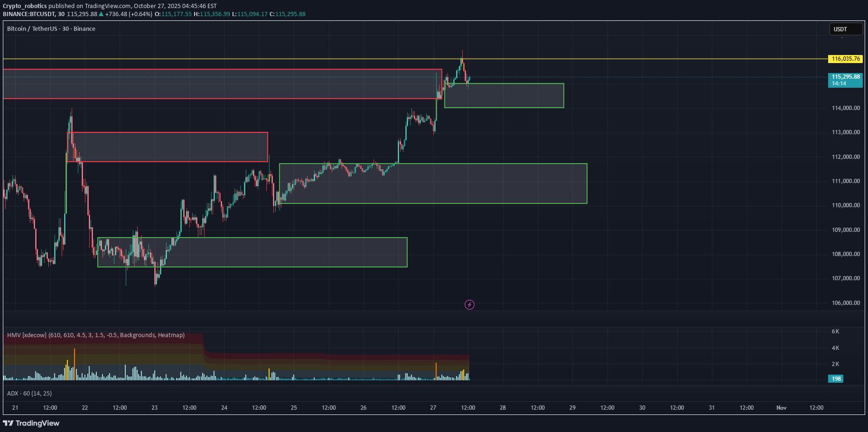Select the Bitcoin / TetherUS chart title
The image size is (868, 432).
tap(51, 29)
